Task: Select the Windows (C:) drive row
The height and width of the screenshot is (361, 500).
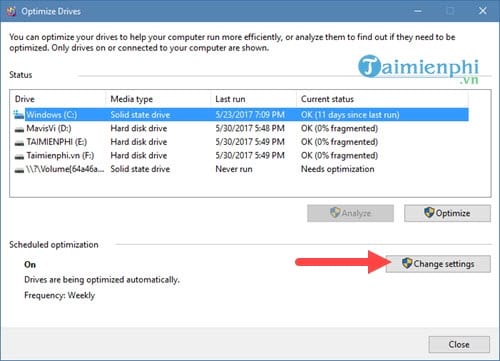Action: pyautogui.click(x=241, y=115)
